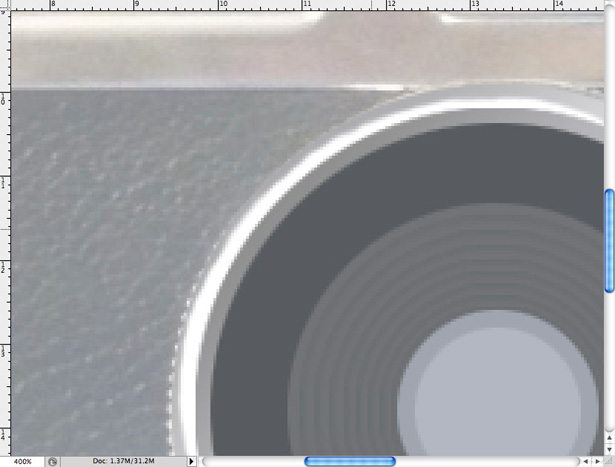Click the scroll down arrow button
615x467 pixels.
pos(610,449)
